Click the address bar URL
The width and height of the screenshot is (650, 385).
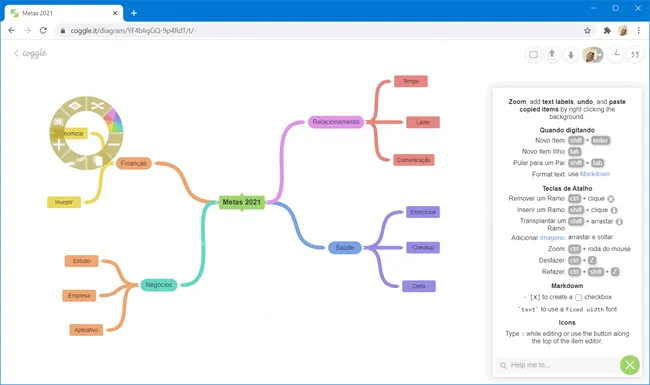click(133, 31)
